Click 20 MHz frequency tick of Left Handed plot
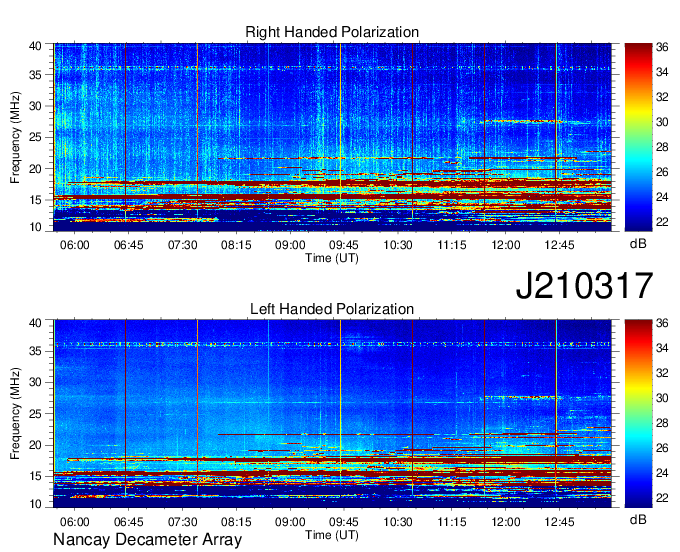 coord(35,445)
